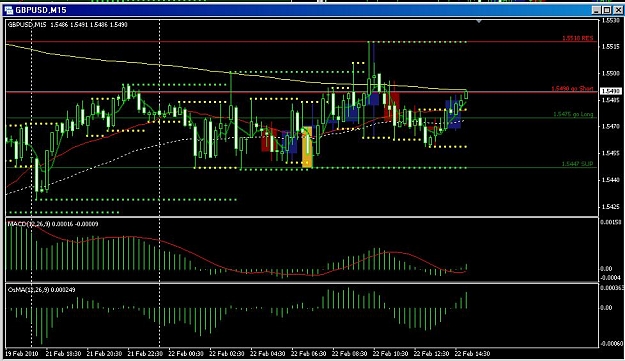
Task: Click the 22 Feb 14:30 time axis label
Action: [x=472, y=353]
